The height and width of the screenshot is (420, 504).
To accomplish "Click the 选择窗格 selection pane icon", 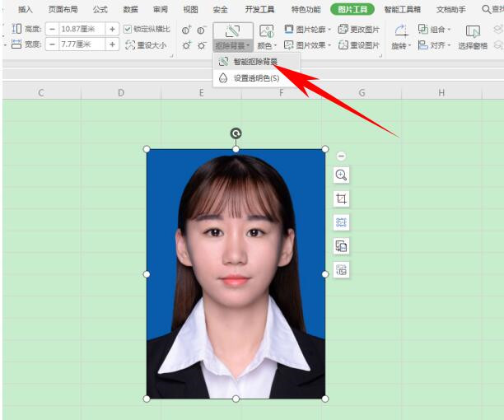I will click(473, 31).
